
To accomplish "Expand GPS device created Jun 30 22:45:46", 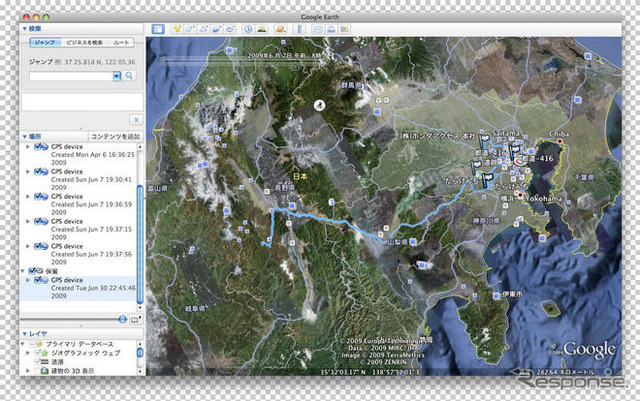I will [28, 280].
